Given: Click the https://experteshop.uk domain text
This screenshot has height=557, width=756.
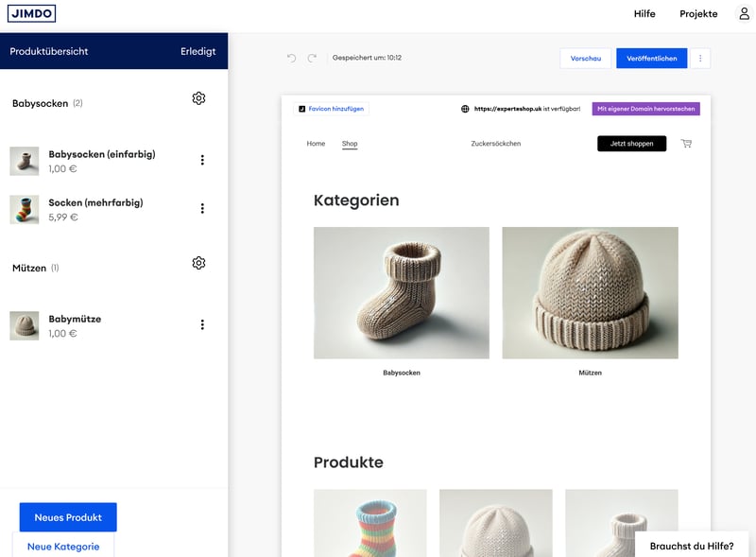Looking at the screenshot, I should tap(507, 109).
